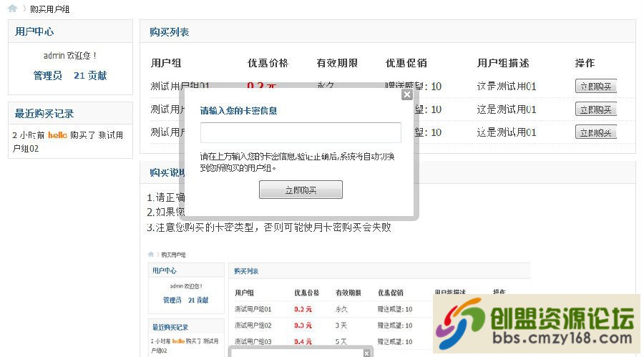Screen dimensions: 644x357
Task: Click the lower embedded screenshot thumbnail
Action: (x=338, y=303)
